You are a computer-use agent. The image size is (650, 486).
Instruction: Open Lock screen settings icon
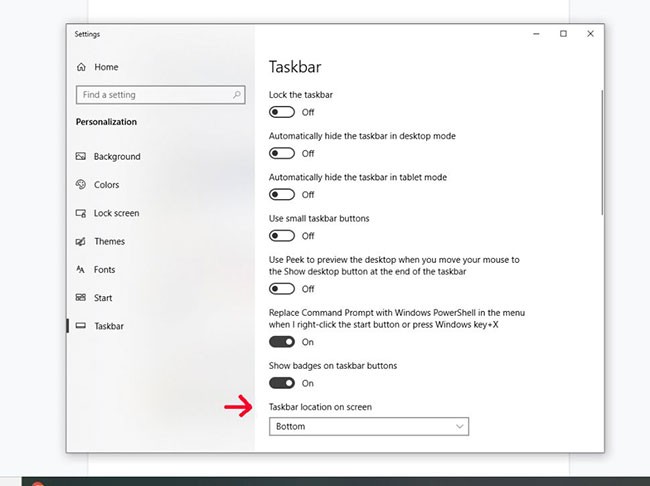click(x=81, y=213)
